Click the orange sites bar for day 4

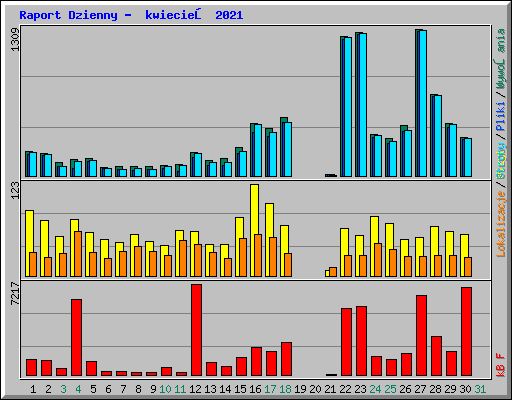78,254
